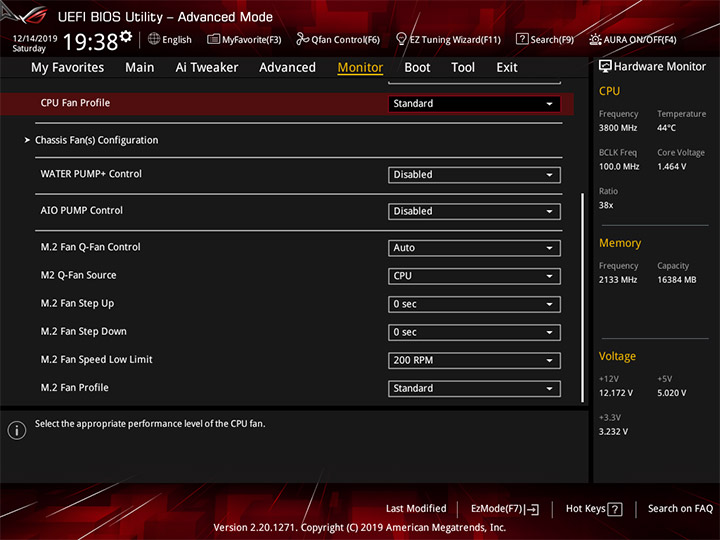Click the settings list scrollbar
Image resolution: width=720 pixels, height=540 pixels.
tap(583, 298)
